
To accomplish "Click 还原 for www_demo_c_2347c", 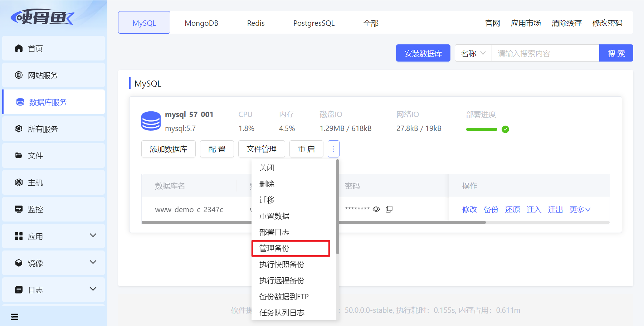I will click(x=512, y=209).
